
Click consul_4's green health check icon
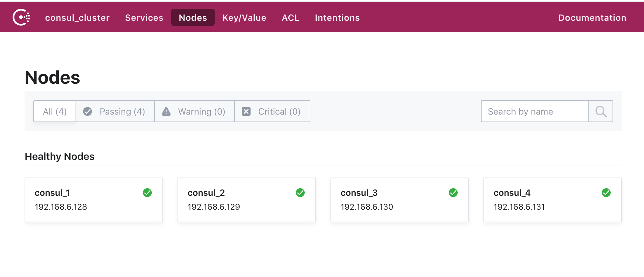point(607,192)
